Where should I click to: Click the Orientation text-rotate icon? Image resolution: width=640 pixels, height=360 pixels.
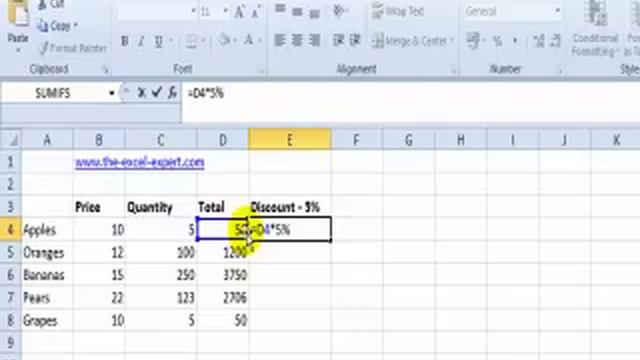[x=338, y=11]
